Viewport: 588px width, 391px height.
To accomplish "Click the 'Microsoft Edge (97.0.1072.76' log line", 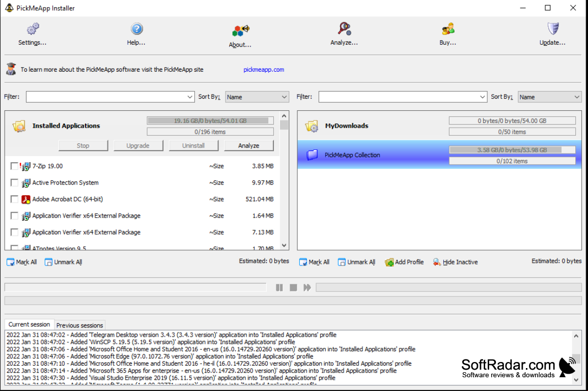I will (160, 356).
